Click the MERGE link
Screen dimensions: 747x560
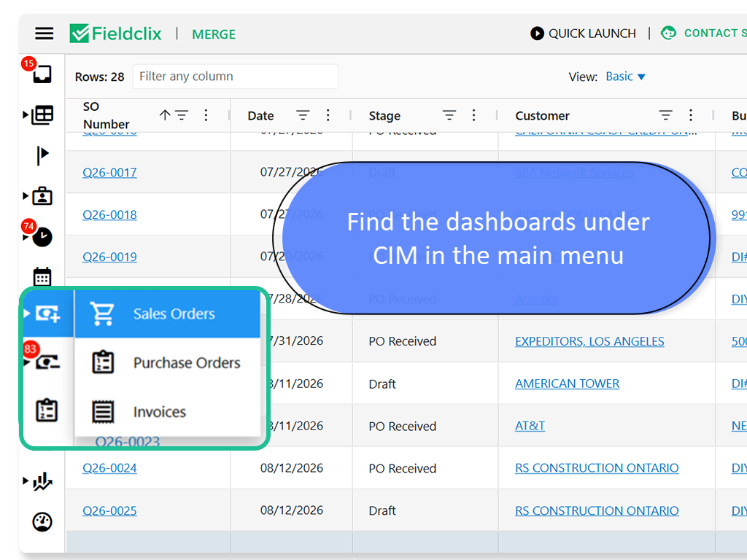coord(214,34)
